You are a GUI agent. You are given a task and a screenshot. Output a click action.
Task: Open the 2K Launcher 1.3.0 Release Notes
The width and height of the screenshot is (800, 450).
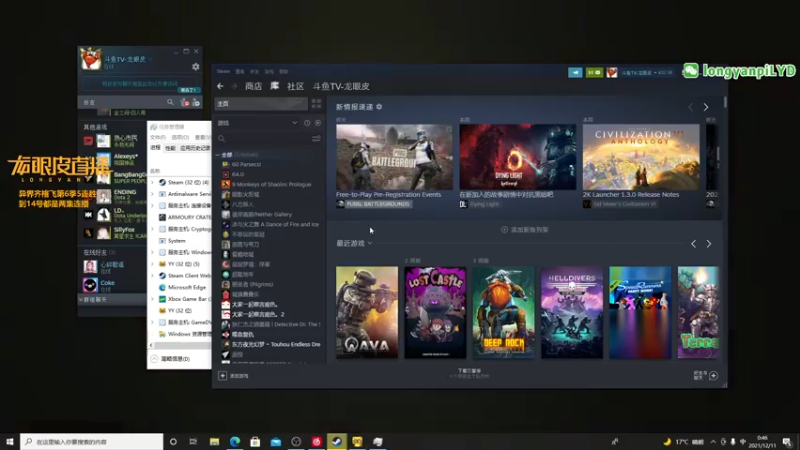pyautogui.click(x=631, y=194)
